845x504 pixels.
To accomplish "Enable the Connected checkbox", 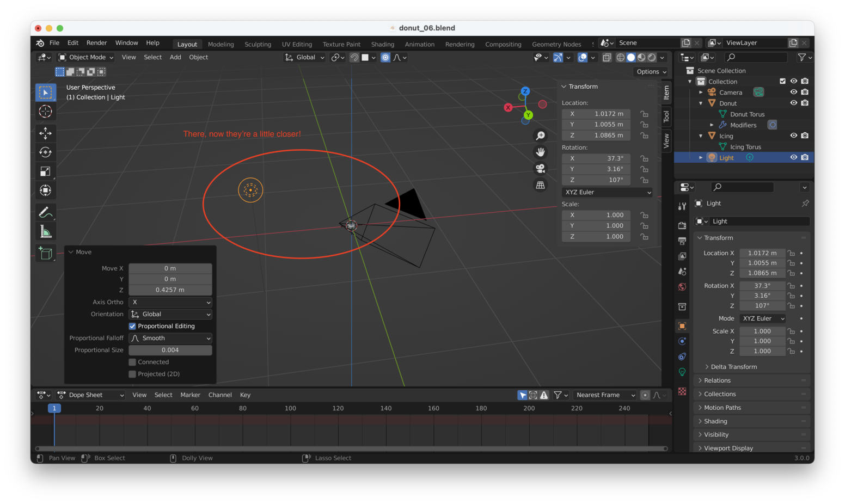I will (132, 362).
